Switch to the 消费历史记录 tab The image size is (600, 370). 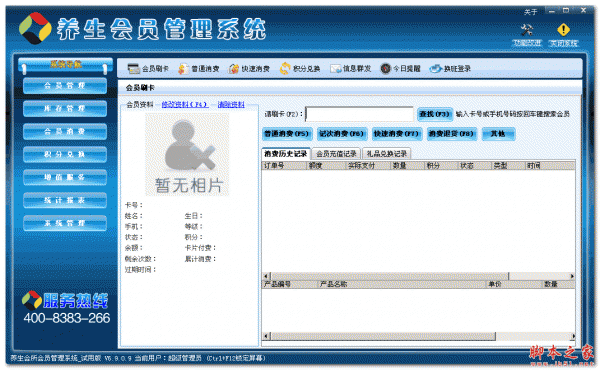pos(286,154)
